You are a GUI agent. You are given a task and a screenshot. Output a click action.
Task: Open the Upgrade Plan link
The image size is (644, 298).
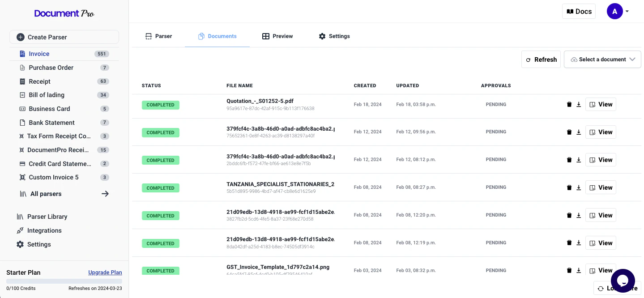[x=105, y=272]
